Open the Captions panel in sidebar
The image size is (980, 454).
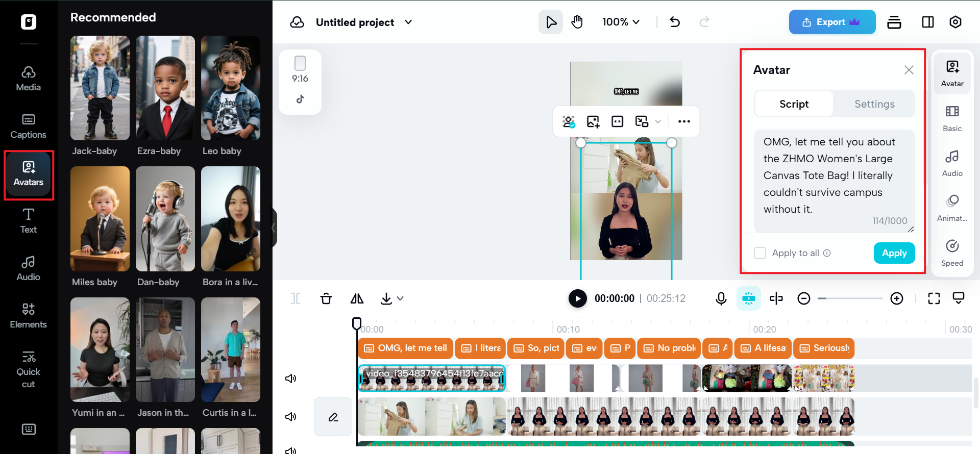[28, 127]
